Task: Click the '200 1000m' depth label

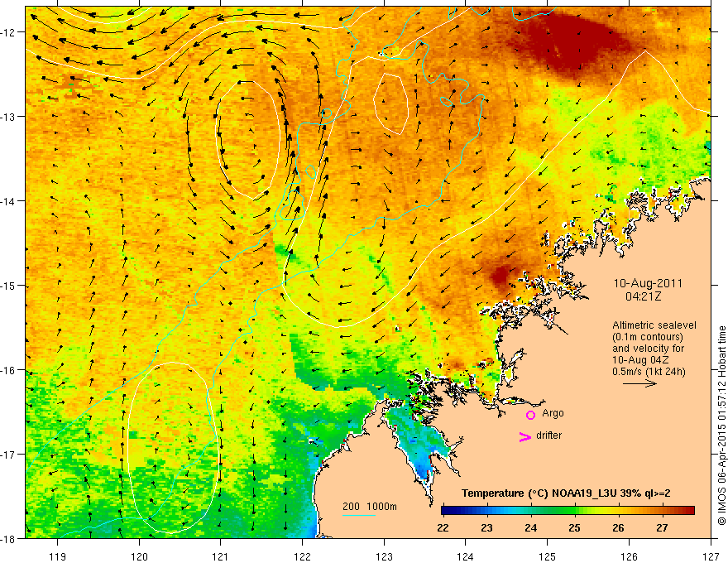Action: [370, 507]
